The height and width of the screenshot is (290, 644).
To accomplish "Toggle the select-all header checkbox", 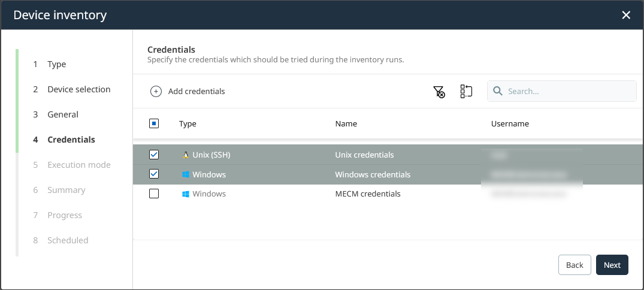I will [x=154, y=124].
